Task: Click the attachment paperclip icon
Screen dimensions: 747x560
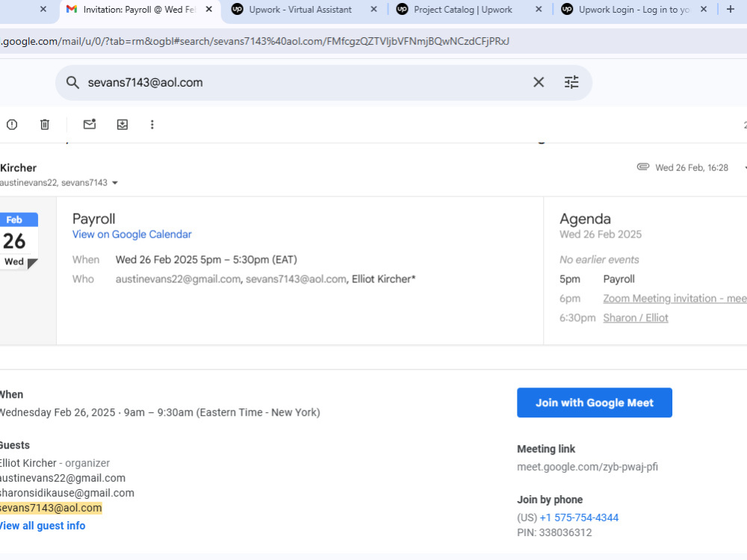Action: [x=642, y=167]
